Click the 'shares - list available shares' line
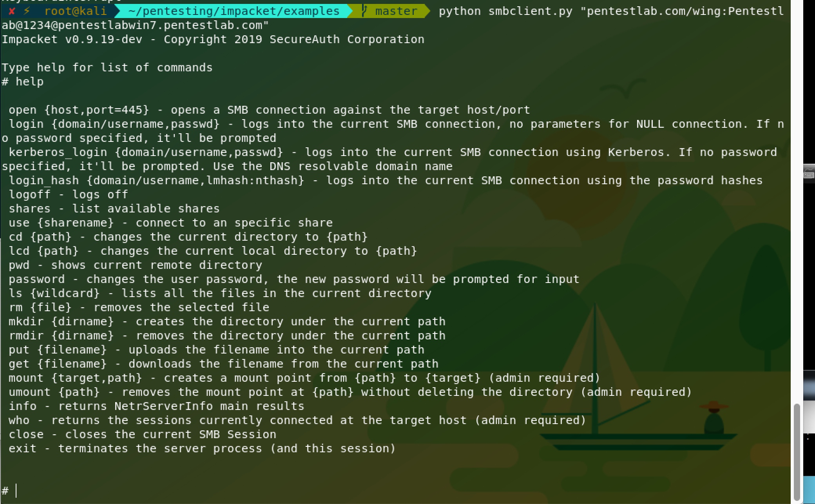Image resolution: width=815 pixels, height=504 pixels. (x=114, y=208)
